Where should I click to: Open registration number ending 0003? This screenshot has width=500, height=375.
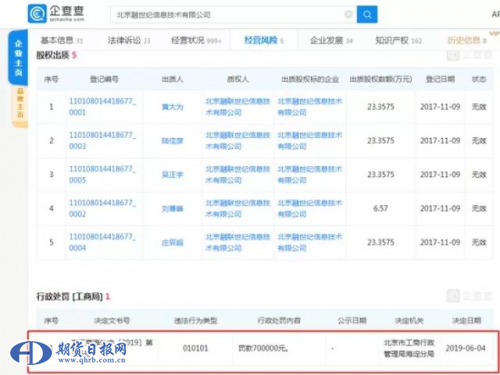tap(102, 140)
